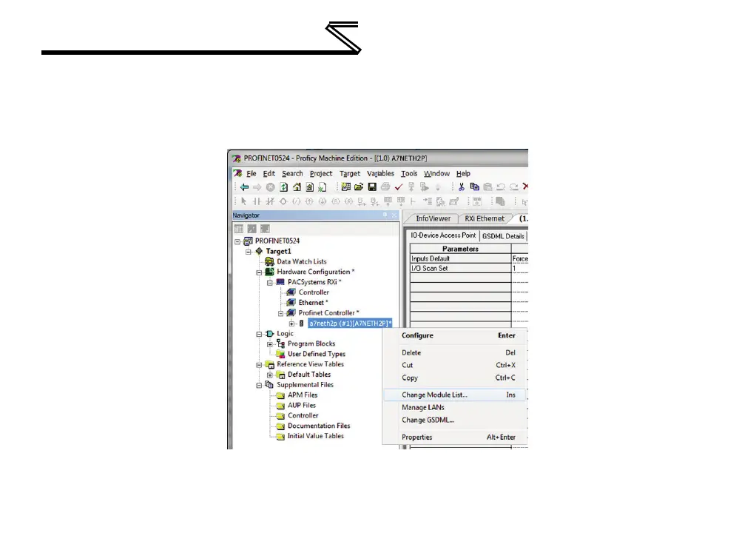Click the Undo toolbar icon
Image resolution: width=756 pixels, height=533 pixels.
[501, 187]
